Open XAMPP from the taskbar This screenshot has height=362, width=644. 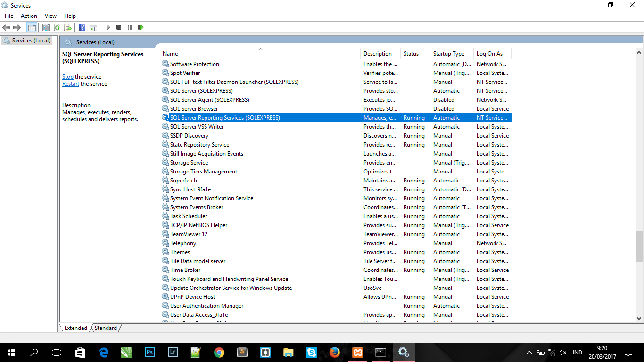[358, 352]
